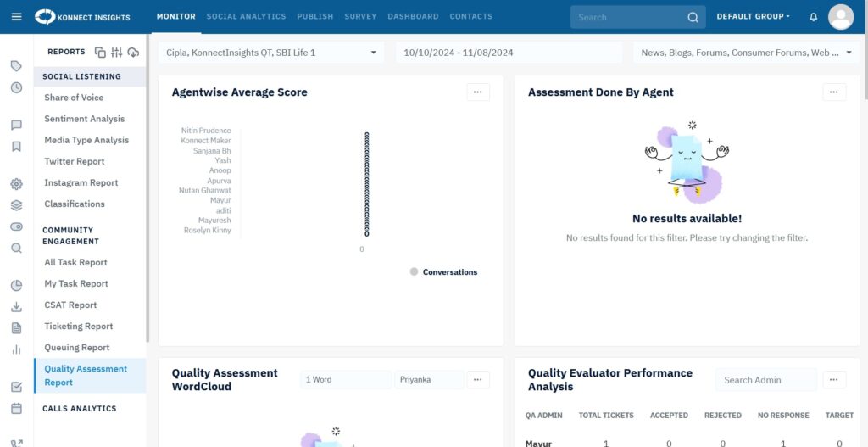Open the hamburger menu in top bar
This screenshot has height=447, width=868.
tap(16, 17)
